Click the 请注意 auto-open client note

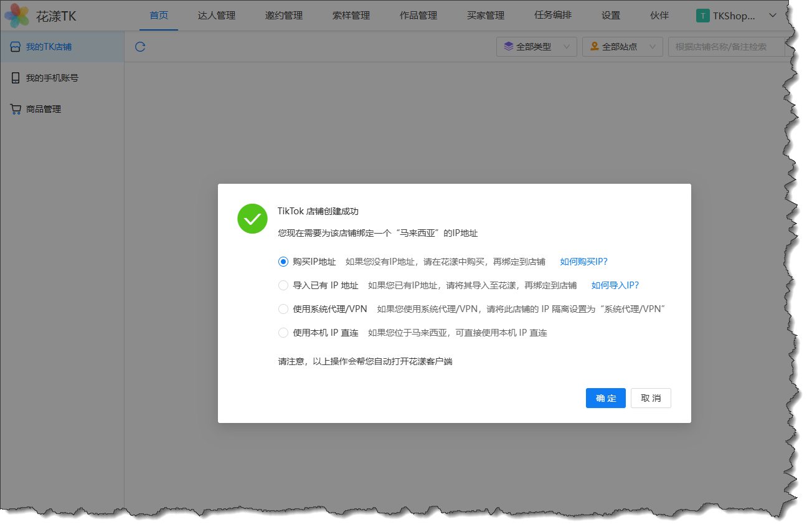coord(365,361)
